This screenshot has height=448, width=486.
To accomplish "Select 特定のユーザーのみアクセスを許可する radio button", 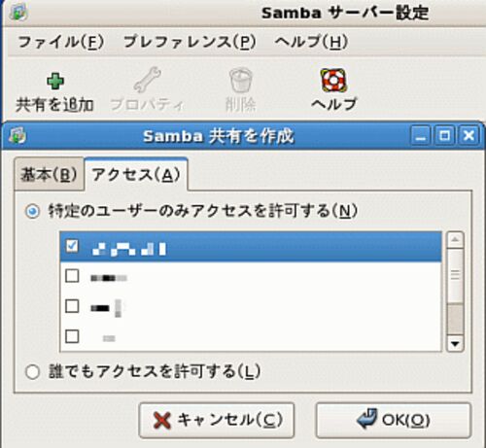I will click(32, 212).
